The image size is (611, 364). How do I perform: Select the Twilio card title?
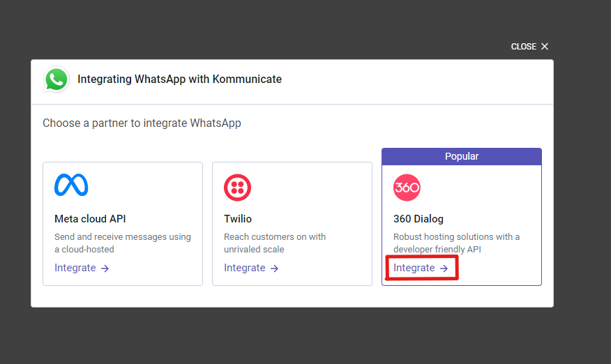pos(238,219)
